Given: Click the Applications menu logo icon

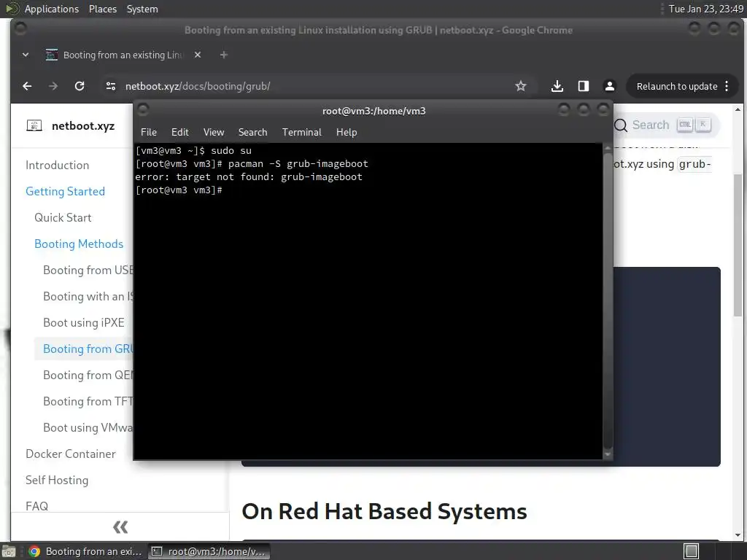Looking at the screenshot, I should [12, 9].
